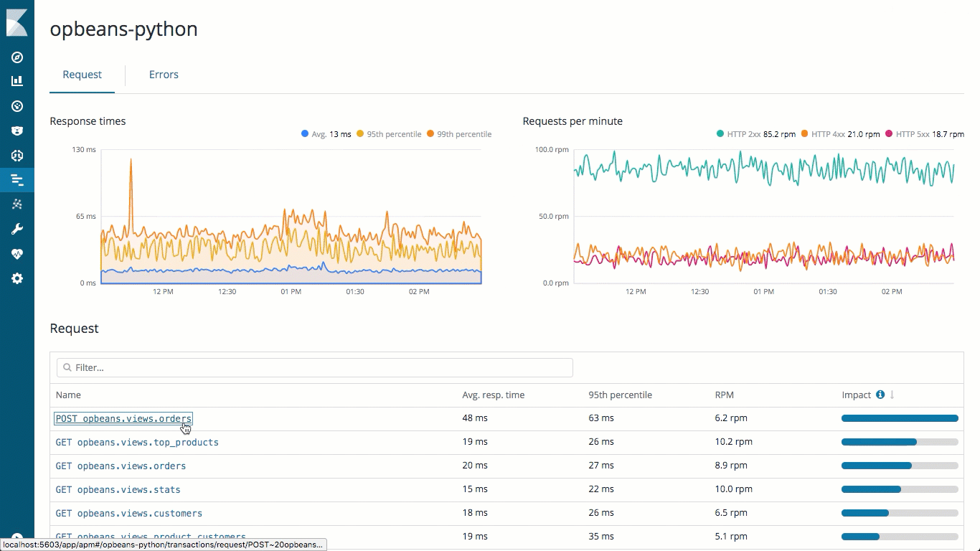Select the Timelion icon in sidebar
980x551 pixels.
click(x=17, y=131)
